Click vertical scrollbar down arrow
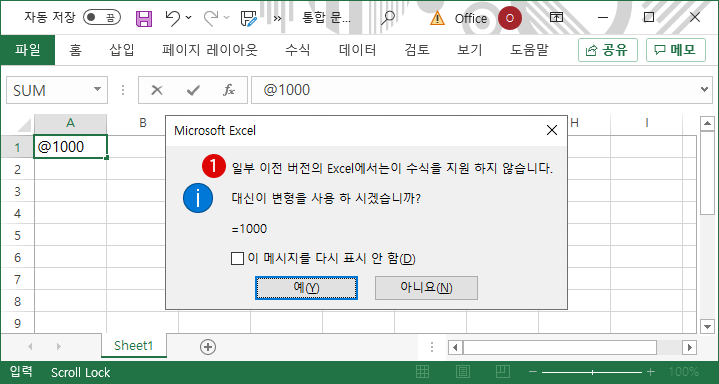 708,327
